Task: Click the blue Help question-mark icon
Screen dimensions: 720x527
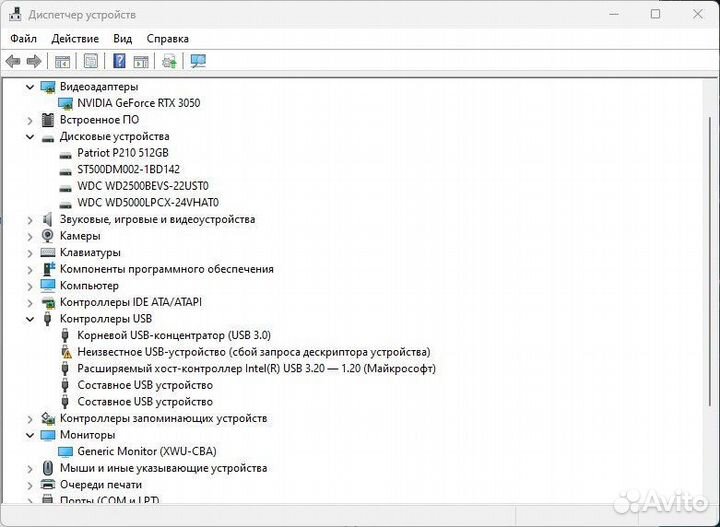Action: [x=119, y=61]
